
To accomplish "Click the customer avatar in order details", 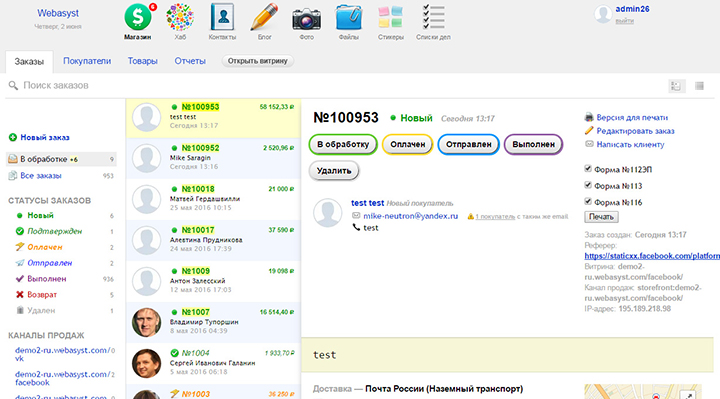I will pyautogui.click(x=327, y=213).
